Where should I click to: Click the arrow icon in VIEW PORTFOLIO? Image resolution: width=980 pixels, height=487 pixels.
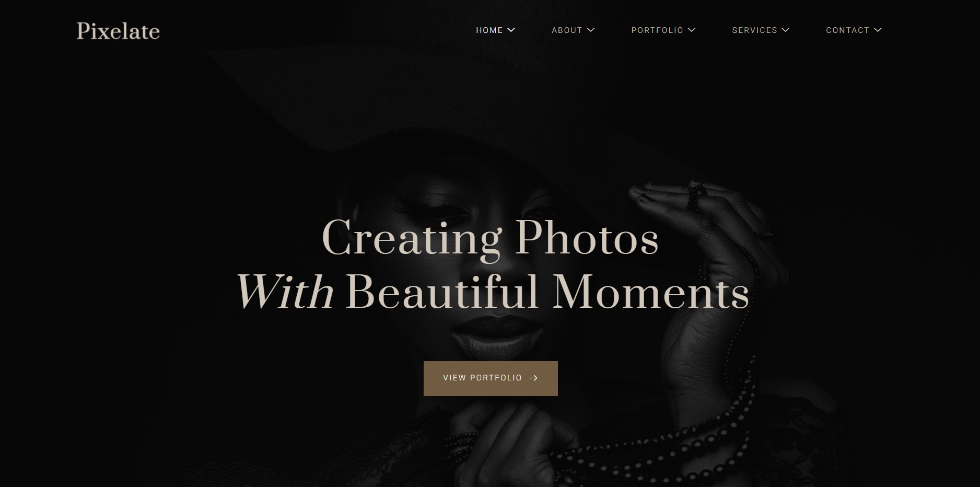pyautogui.click(x=533, y=378)
